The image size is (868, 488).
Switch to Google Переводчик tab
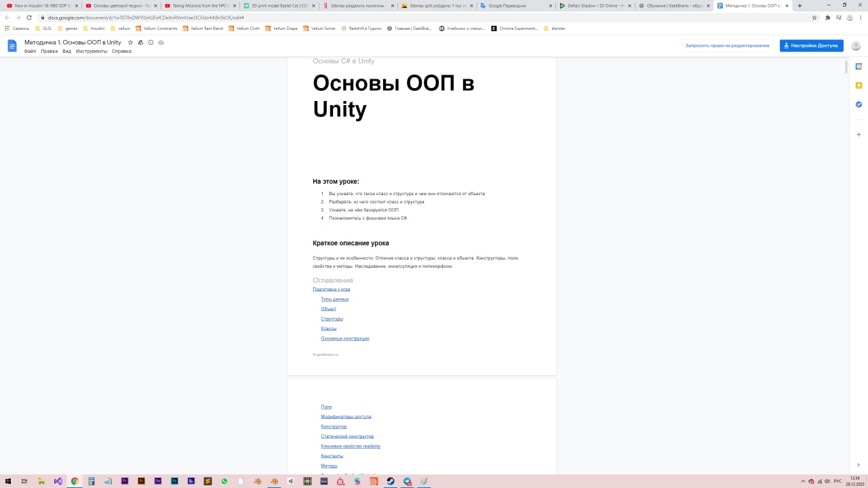click(x=515, y=5)
